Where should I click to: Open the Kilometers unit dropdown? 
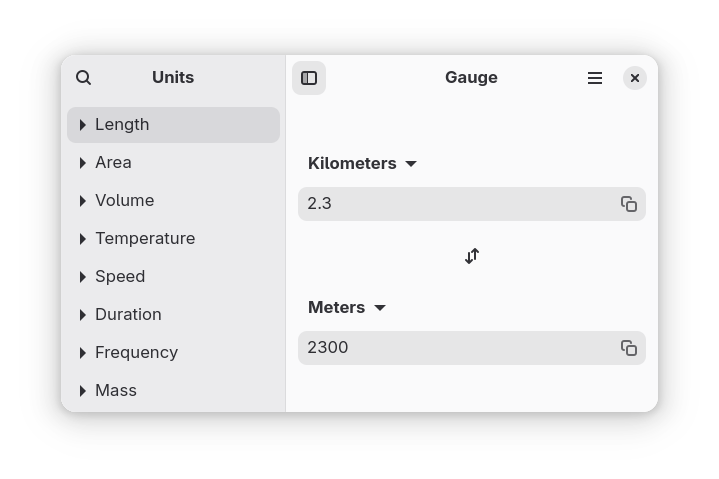pos(362,164)
